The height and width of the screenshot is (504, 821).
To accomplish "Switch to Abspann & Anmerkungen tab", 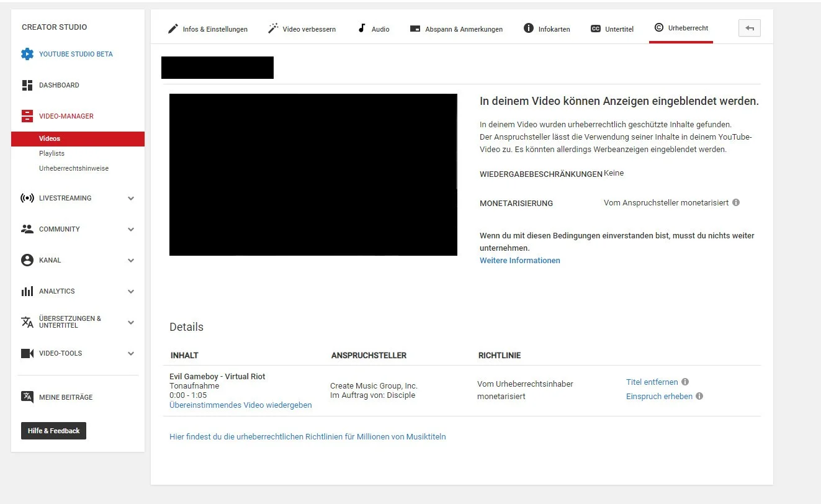I will point(456,29).
